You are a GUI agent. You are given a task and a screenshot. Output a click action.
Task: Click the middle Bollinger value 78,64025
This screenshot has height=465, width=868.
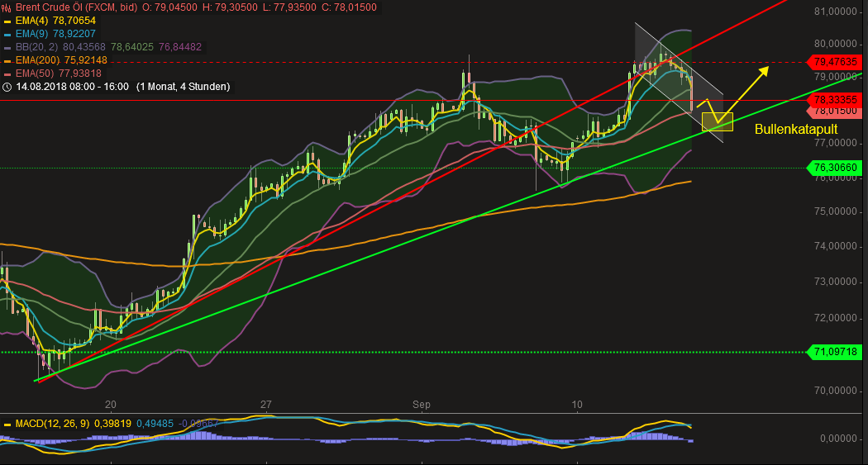[131, 47]
